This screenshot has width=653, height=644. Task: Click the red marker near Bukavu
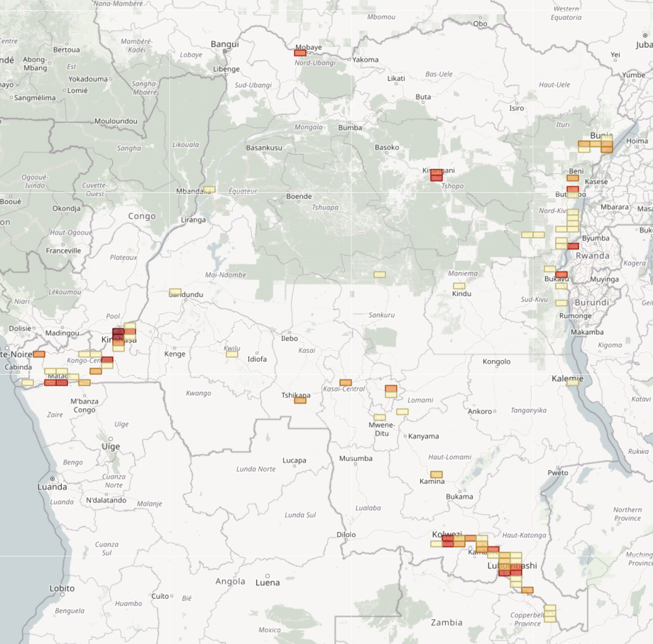tap(561, 274)
